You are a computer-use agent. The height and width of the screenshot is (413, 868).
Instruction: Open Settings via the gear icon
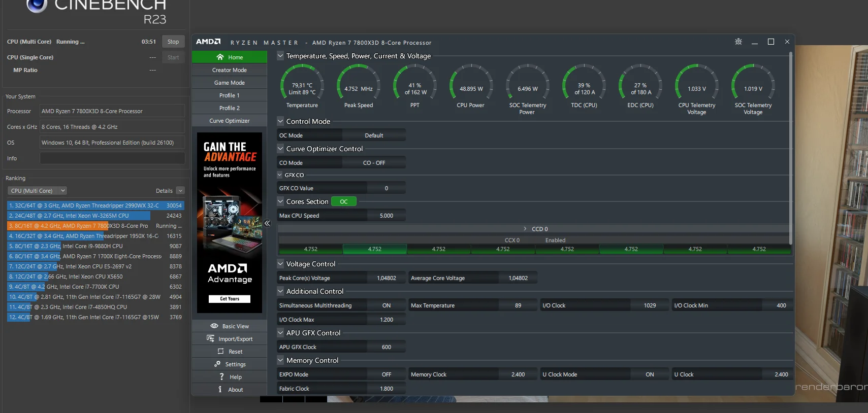coord(217,364)
